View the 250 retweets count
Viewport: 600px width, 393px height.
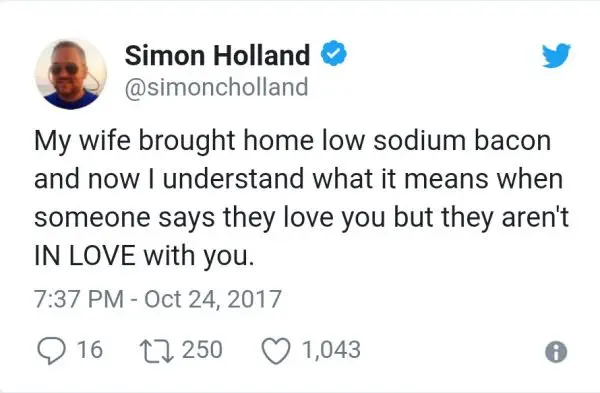coord(202,349)
